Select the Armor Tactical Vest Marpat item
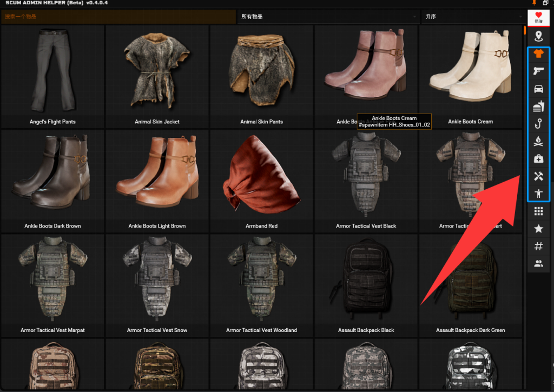The width and height of the screenshot is (554, 392). [x=52, y=285]
